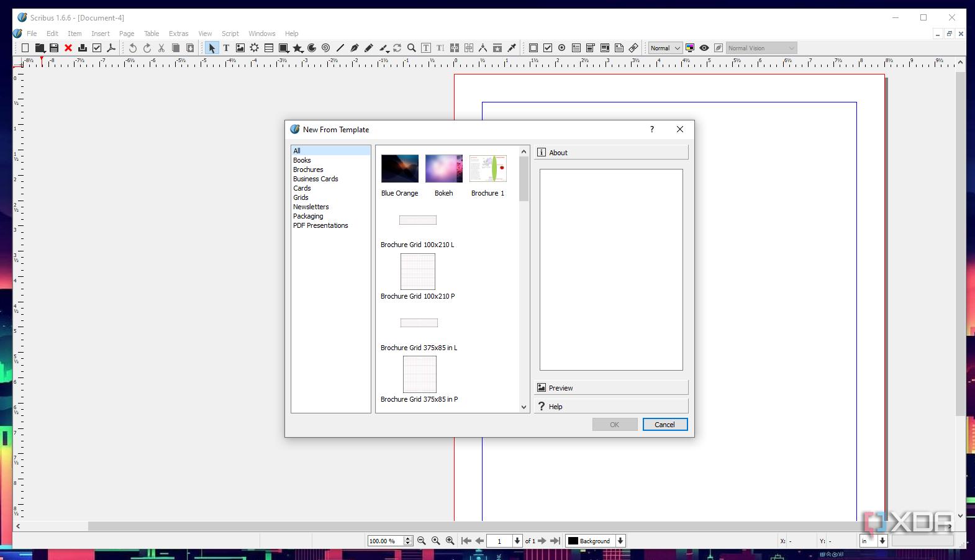
Task: Toggle color management monitor icon
Action: [x=690, y=48]
